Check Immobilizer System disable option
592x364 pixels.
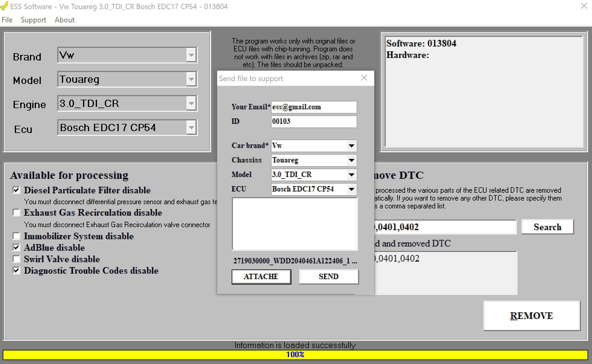[16, 236]
